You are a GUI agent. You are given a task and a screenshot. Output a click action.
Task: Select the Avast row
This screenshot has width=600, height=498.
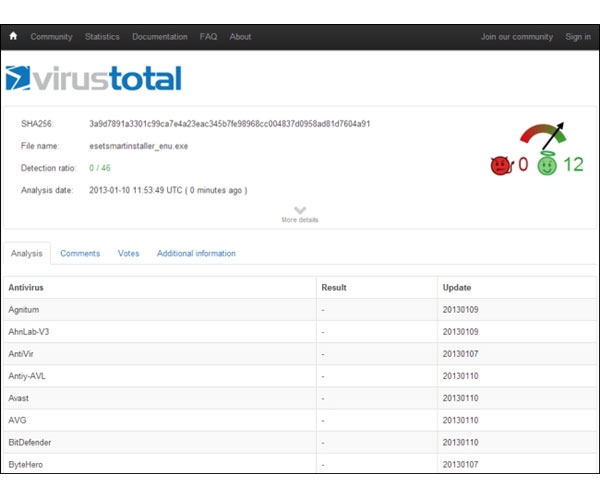coord(300,398)
